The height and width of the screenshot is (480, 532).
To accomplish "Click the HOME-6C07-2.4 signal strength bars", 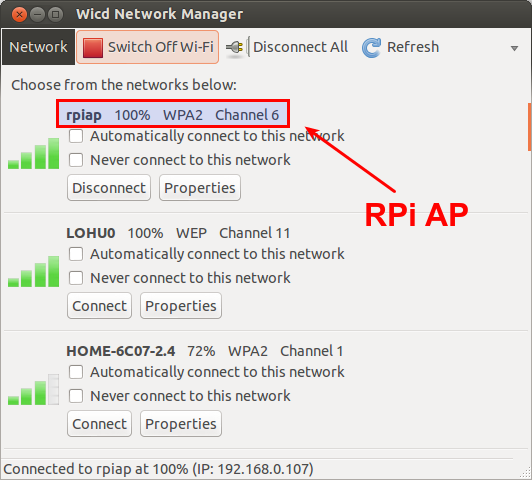I will pyautogui.click(x=33, y=389).
